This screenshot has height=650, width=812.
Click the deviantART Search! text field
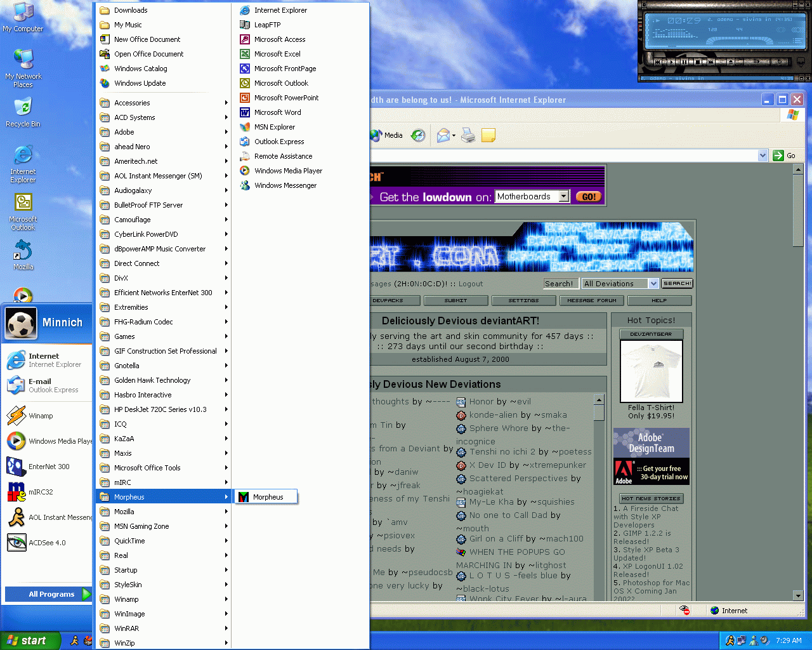coord(561,284)
